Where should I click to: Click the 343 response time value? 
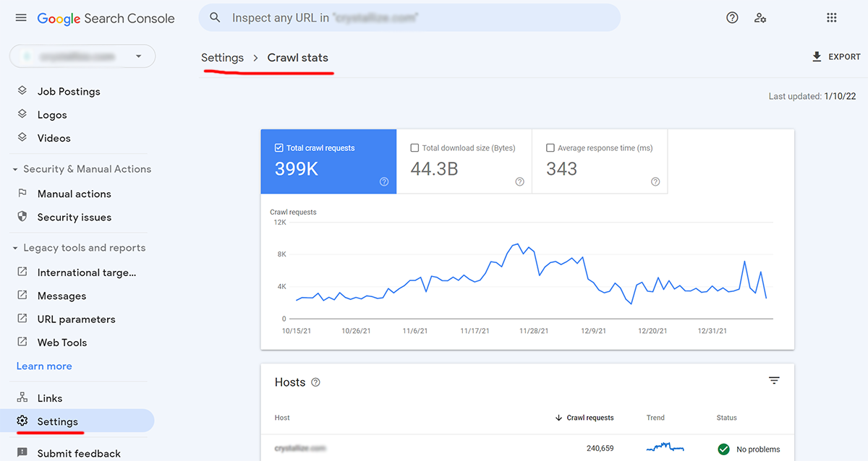[x=561, y=169]
